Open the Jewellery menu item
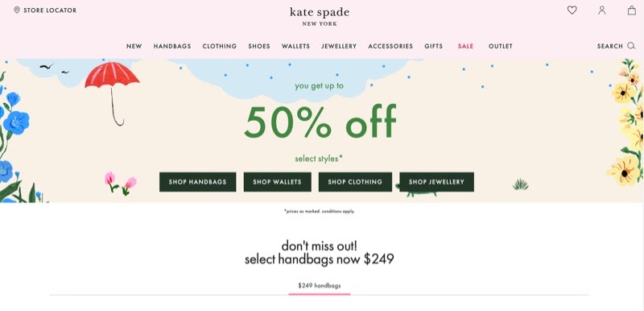 (339, 46)
